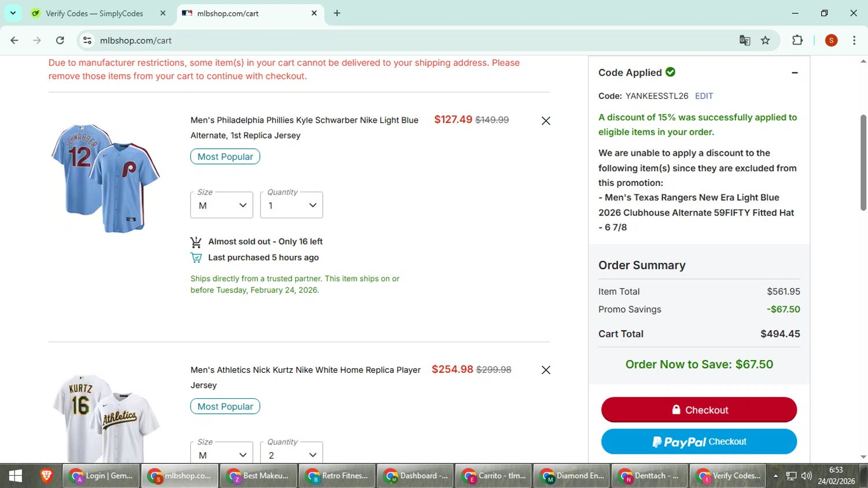Switch to Verify Codes... taskbar window
This screenshot has height=488, width=868.
coord(729,476)
